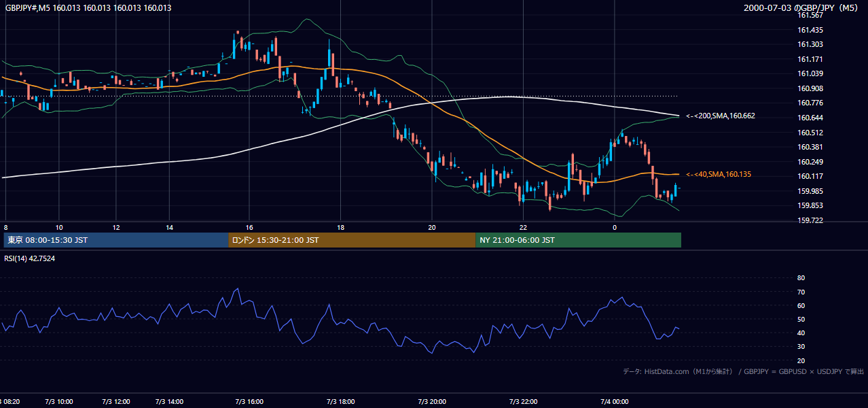Click hour label 12 under price chart

[x=116, y=228]
